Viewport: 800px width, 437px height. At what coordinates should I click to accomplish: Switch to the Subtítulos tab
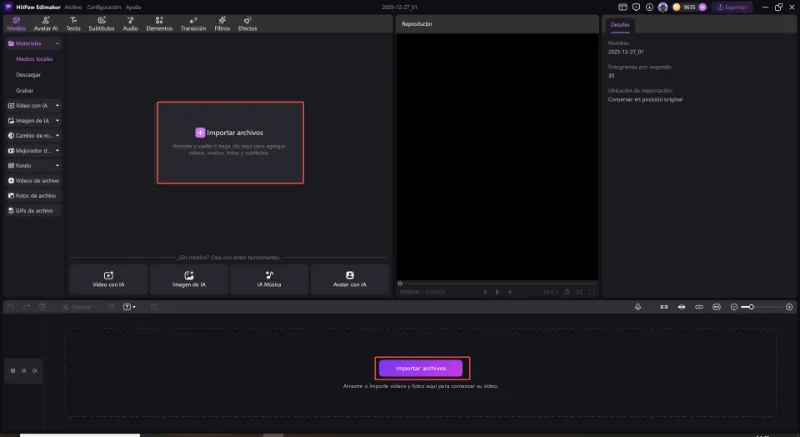click(x=102, y=23)
